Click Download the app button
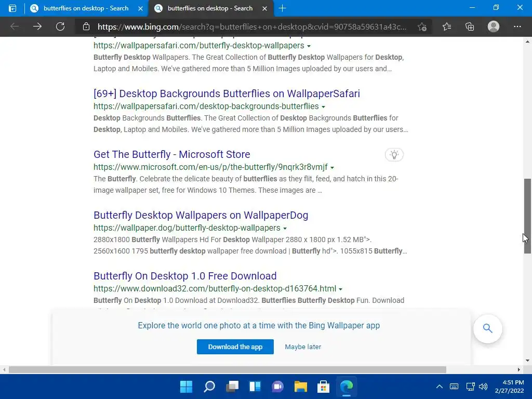This screenshot has width=532, height=399. (x=235, y=347)
